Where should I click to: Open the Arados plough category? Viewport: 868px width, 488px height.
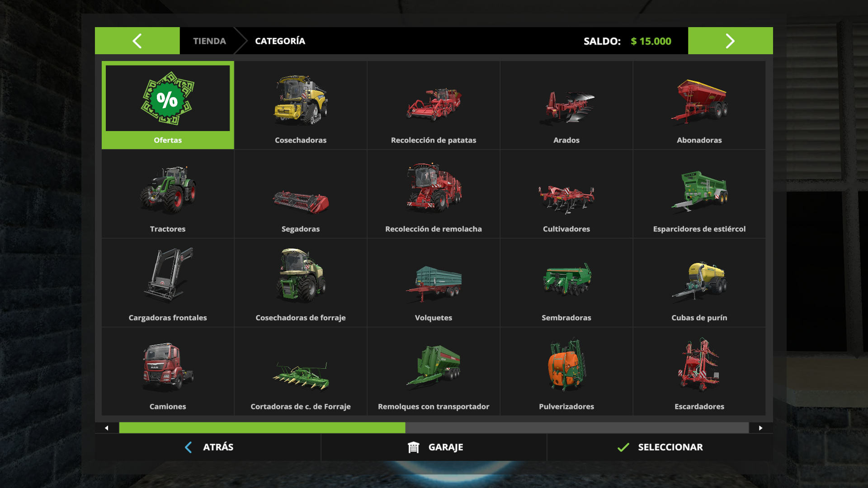click(x=566, y=105)
